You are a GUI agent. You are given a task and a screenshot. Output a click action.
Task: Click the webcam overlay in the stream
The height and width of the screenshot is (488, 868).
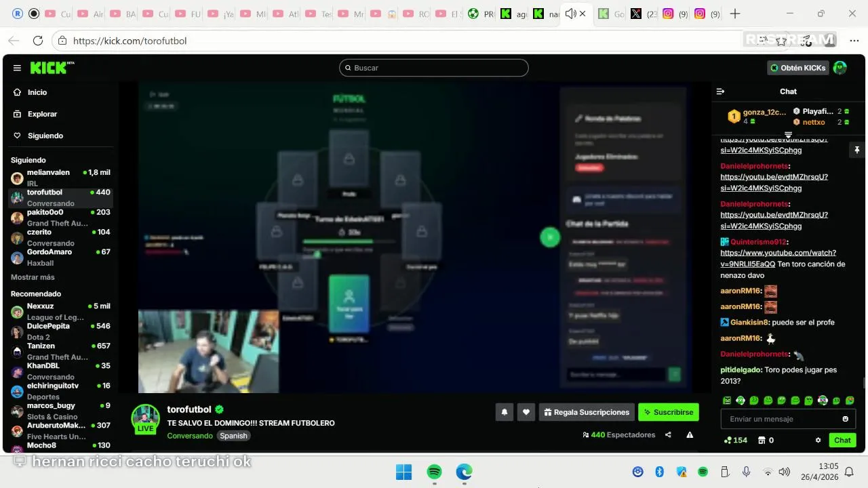point(208,352)
